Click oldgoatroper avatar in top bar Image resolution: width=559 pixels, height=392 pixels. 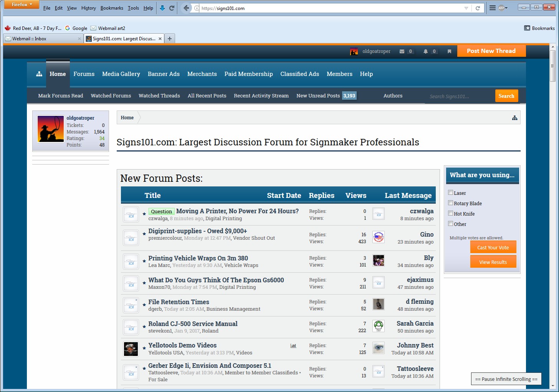[x=354, y=51]
